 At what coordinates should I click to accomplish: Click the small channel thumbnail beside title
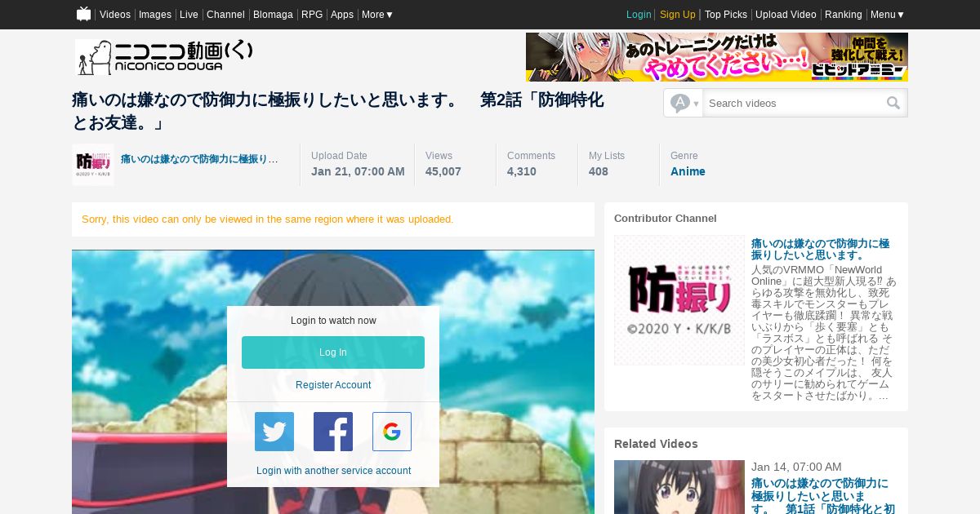(x=93, y=165)
